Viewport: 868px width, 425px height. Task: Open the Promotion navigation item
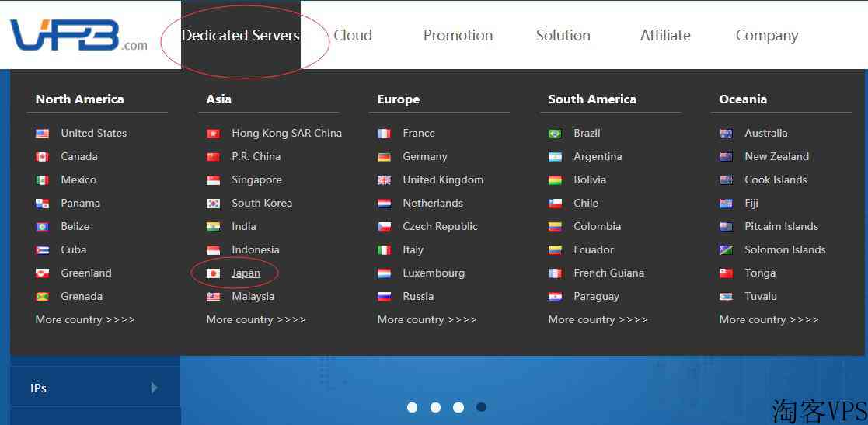458,35
